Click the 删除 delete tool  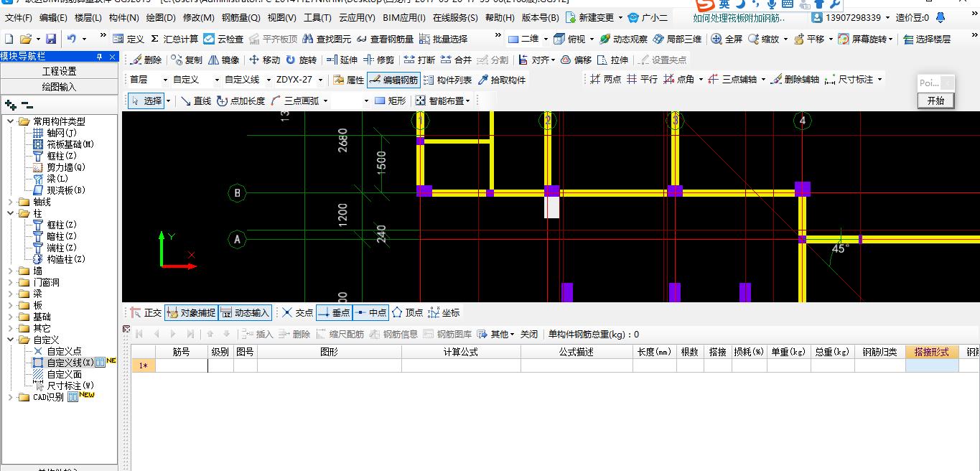pos(146,60)
